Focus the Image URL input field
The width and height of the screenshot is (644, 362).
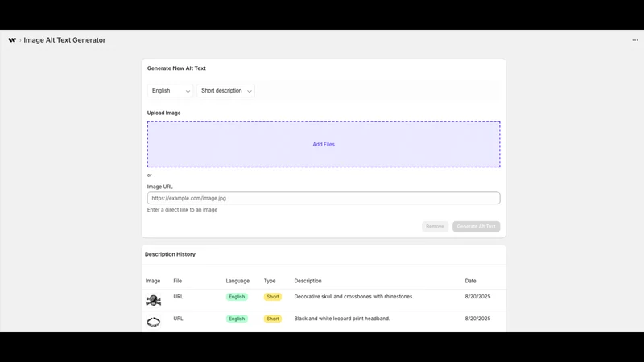324,198
